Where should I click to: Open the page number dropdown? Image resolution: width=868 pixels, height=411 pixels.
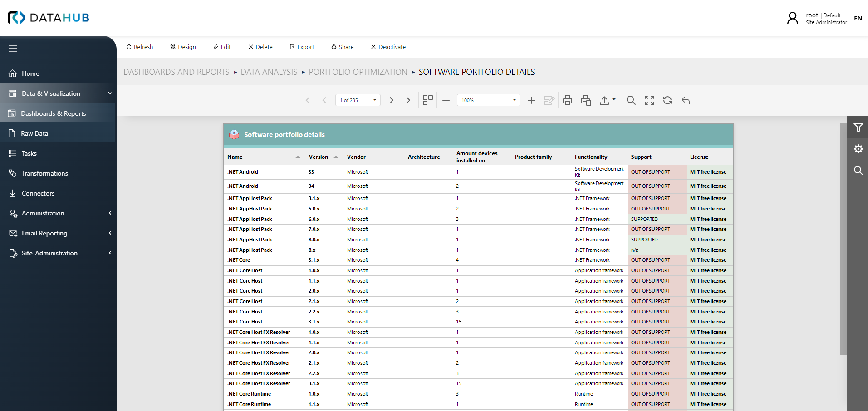click(x=375, y=100)
